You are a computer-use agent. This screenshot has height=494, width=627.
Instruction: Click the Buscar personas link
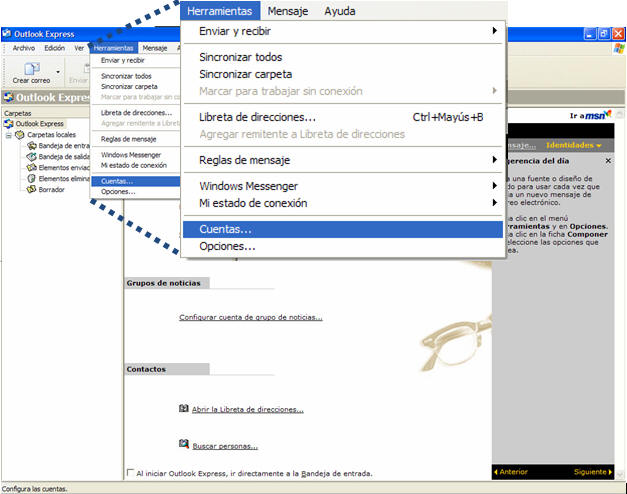pos(225,446)
